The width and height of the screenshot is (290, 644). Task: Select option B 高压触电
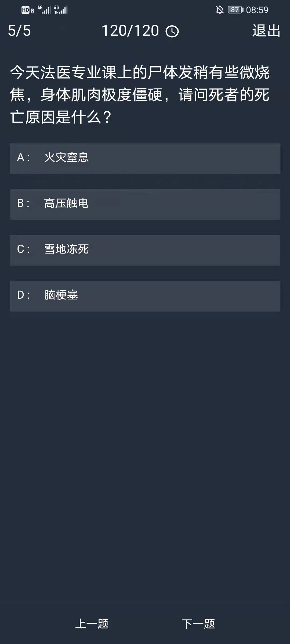145,204
